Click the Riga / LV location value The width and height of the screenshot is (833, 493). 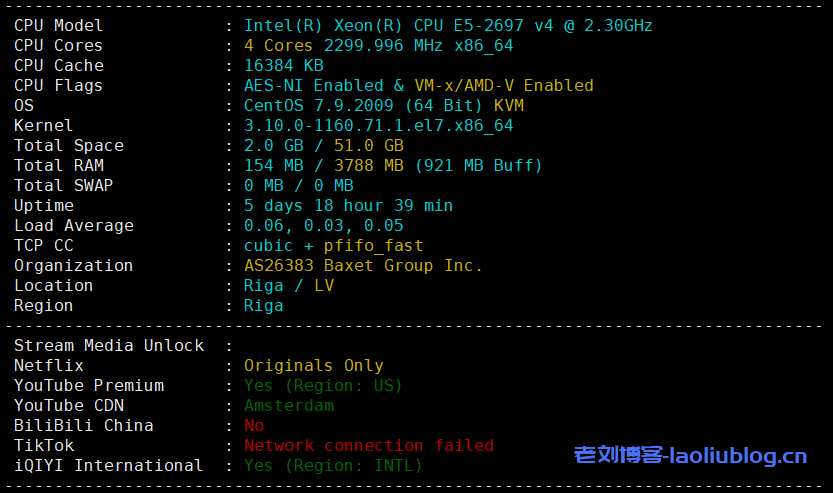coord(289,286)
